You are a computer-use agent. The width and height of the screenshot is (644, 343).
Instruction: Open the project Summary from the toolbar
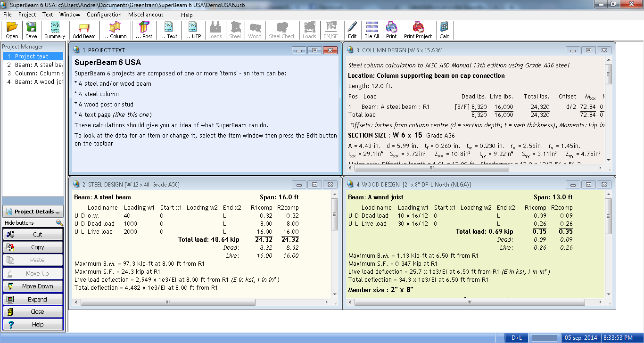point(55,30)
